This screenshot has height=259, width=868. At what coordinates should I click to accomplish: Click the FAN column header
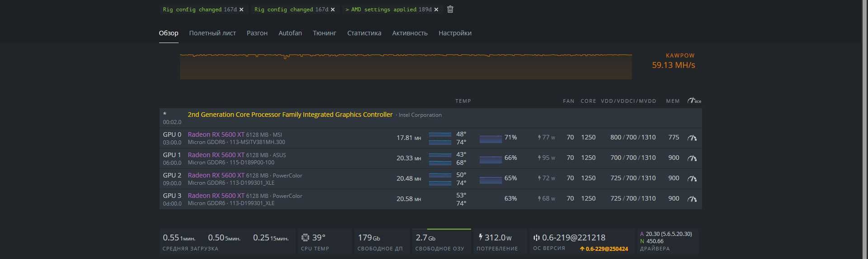point(569,101)
